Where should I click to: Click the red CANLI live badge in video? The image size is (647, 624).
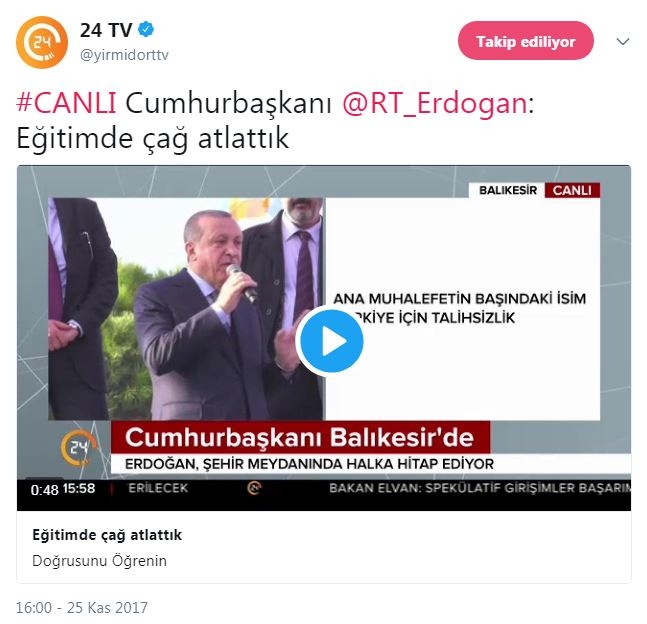coord(572,191)
